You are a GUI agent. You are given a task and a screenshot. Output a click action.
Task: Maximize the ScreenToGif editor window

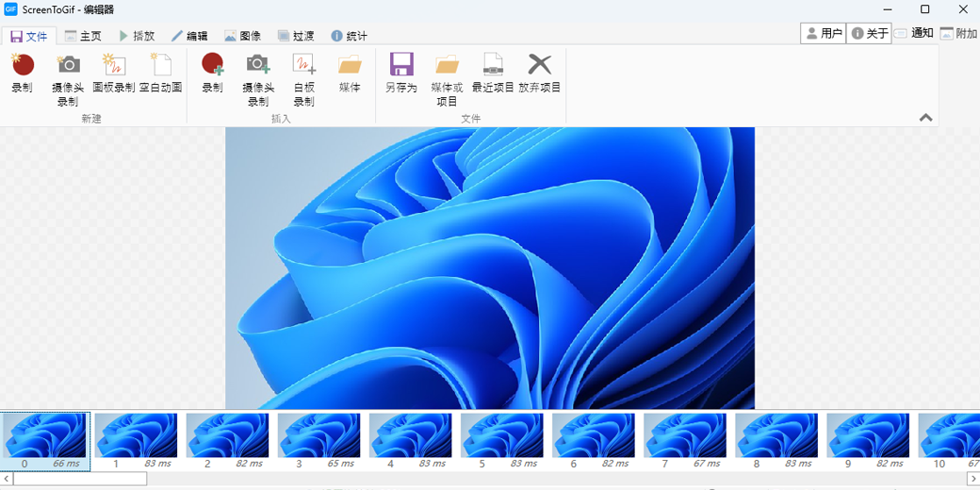[x=925, y=9]
